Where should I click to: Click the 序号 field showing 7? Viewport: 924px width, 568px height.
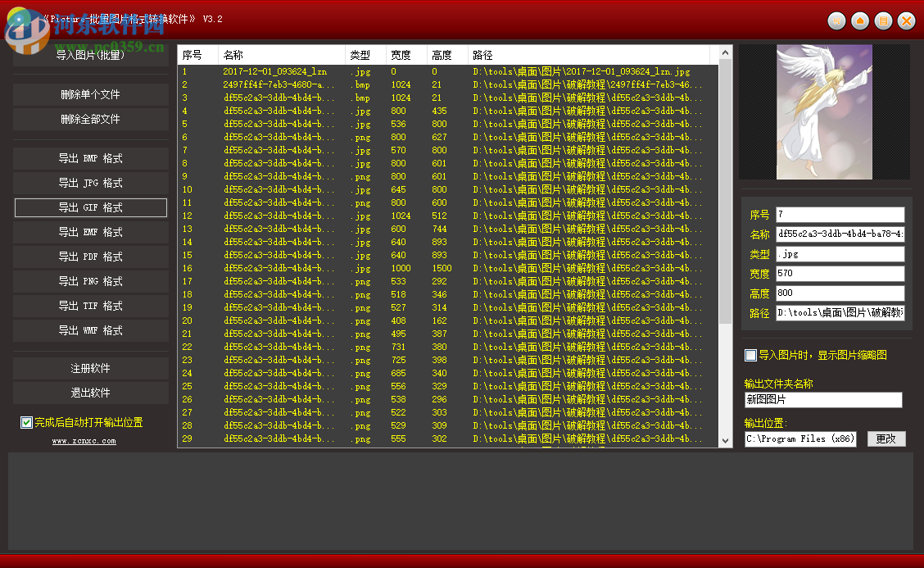(x=840, y=214)
